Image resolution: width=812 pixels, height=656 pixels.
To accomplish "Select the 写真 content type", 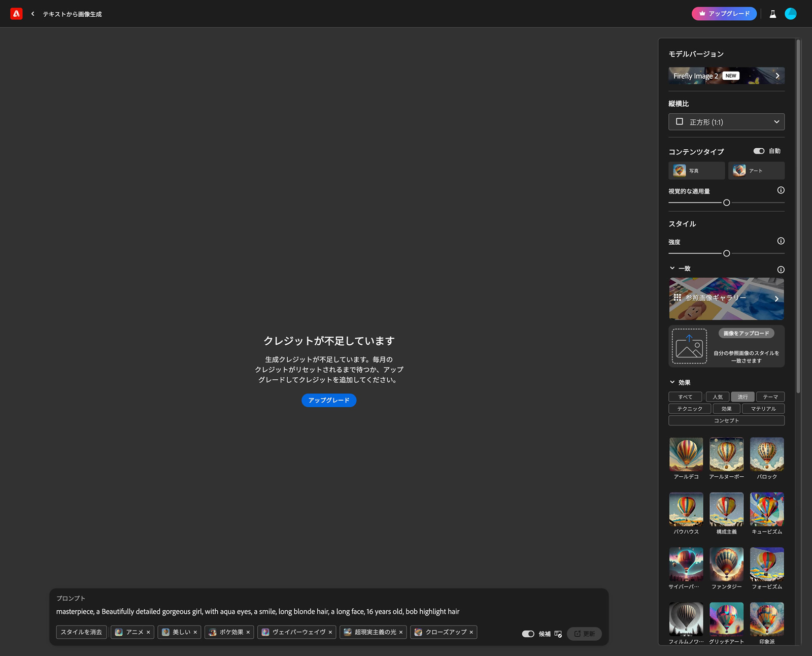I will [x=696, y=171].
